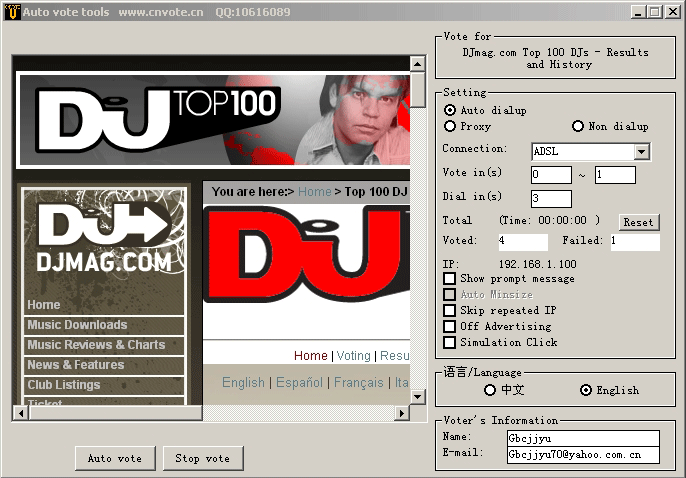The height and width of the screenshot is (478, 686).
Task: Click the right arrow of horizontal scrollbar
Action: point(402,412)
